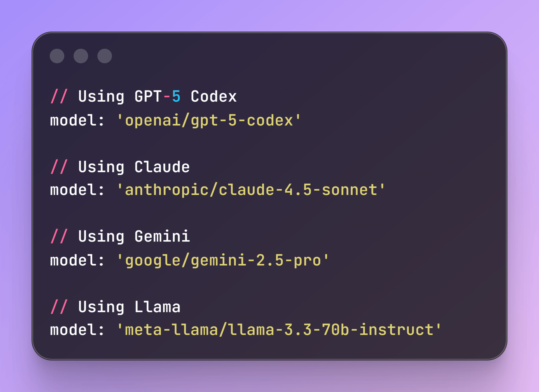
Task: Click the blue 5 in the GPT-5 comment
Action: click(176, 97)
